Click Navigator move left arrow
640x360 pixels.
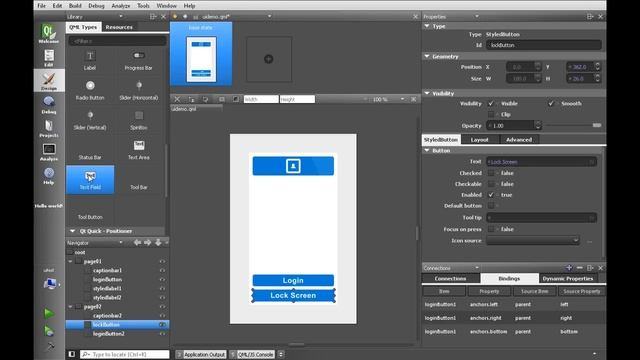[138, 242]
